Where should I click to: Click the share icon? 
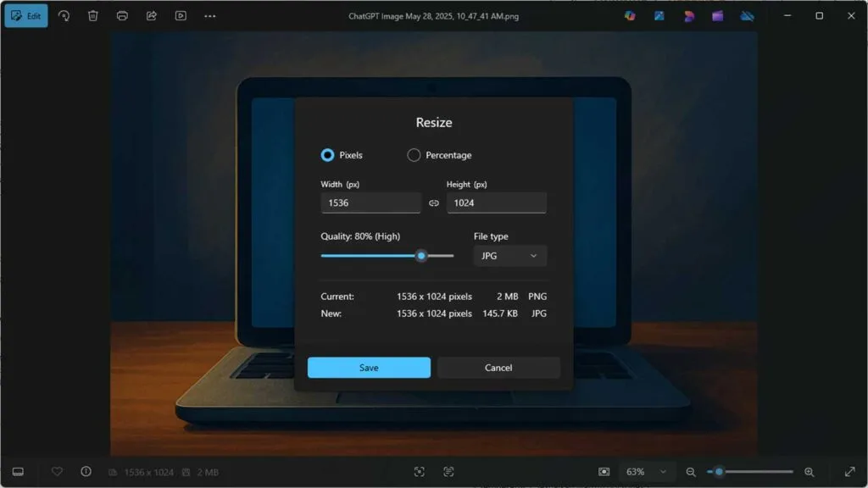click(151, 16)
